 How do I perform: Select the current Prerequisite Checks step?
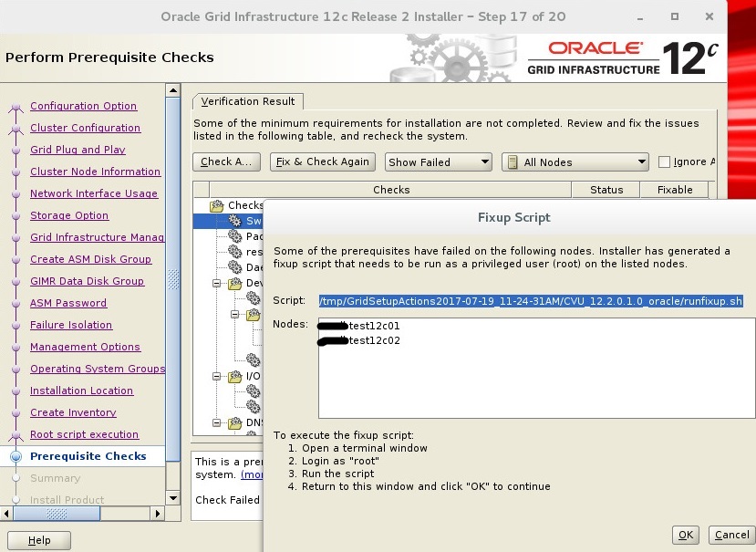(x=88, y=456)
